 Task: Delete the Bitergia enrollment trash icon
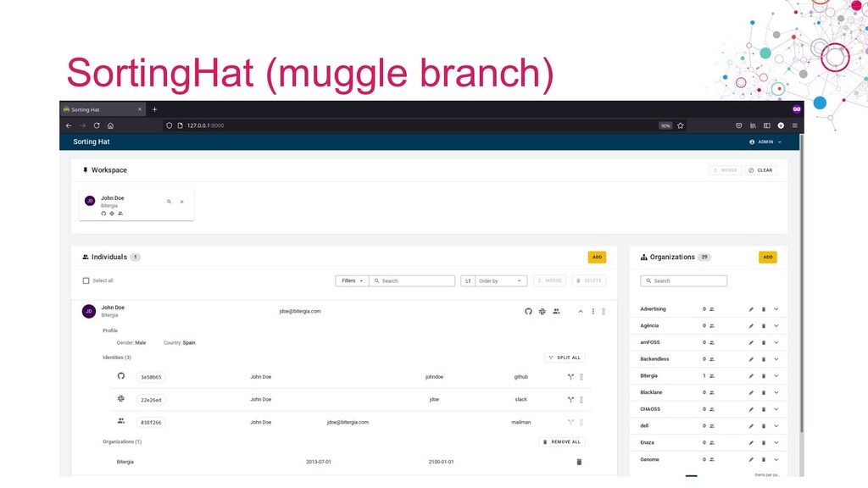tap(579, 462)
